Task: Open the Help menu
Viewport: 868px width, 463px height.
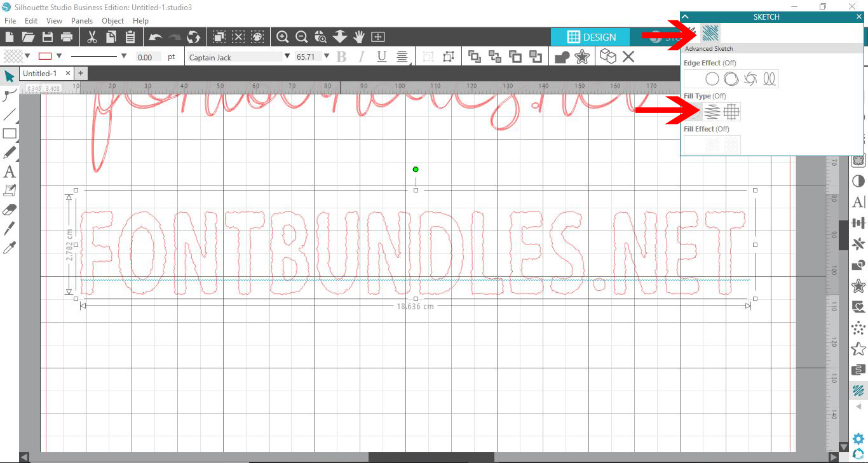Action: tap(140, 21)
